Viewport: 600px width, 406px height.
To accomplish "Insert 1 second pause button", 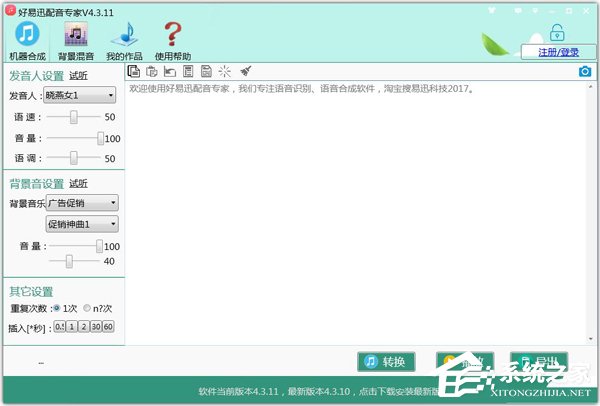I will [72, 326].
